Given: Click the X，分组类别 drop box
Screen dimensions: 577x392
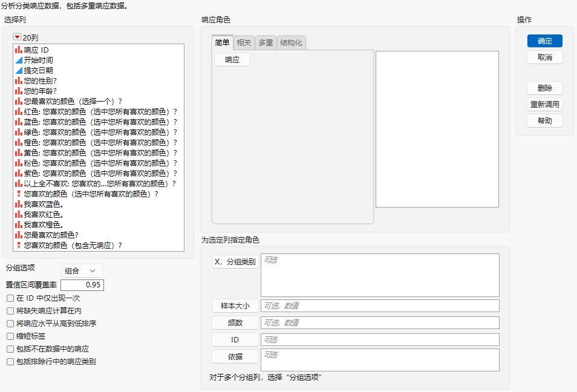Looking at the screenshot, I should pyautogui.click(x=380, y=275).
